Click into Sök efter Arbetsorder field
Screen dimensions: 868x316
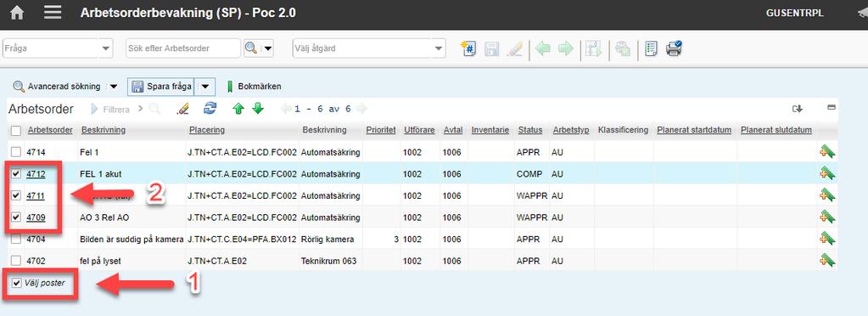183,48
